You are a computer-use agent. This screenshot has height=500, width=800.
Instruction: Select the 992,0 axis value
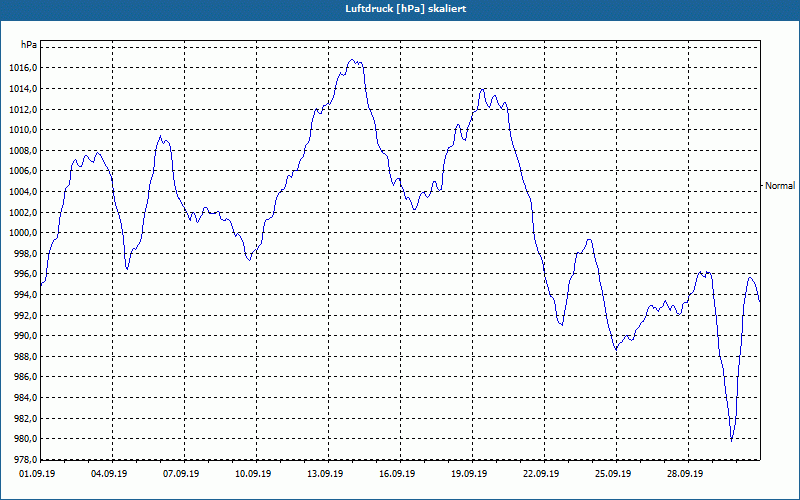click(28, 315)
